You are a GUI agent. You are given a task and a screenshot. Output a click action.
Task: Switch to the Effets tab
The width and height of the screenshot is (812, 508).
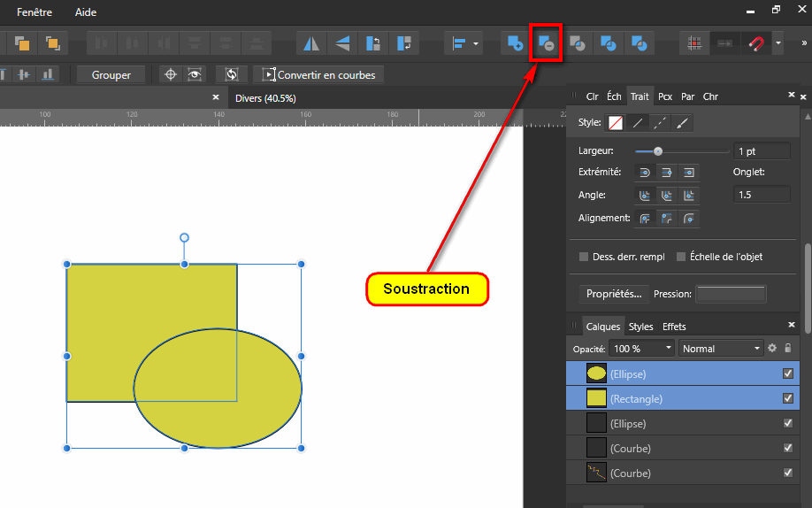pos(674,327)
